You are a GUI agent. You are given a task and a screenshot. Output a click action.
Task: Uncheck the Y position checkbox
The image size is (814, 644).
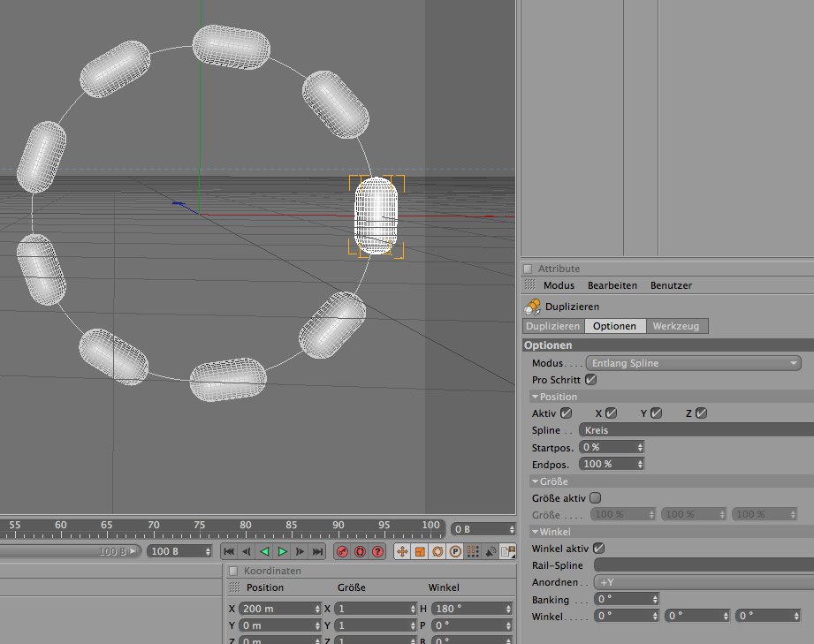[x=656, y=413]
